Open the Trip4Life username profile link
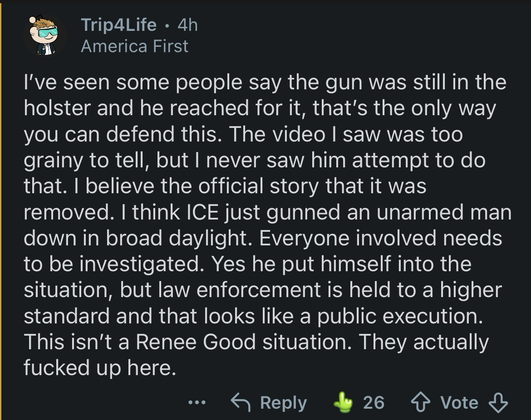This screenshot has height=420, width=531. (x=119, y=25)
